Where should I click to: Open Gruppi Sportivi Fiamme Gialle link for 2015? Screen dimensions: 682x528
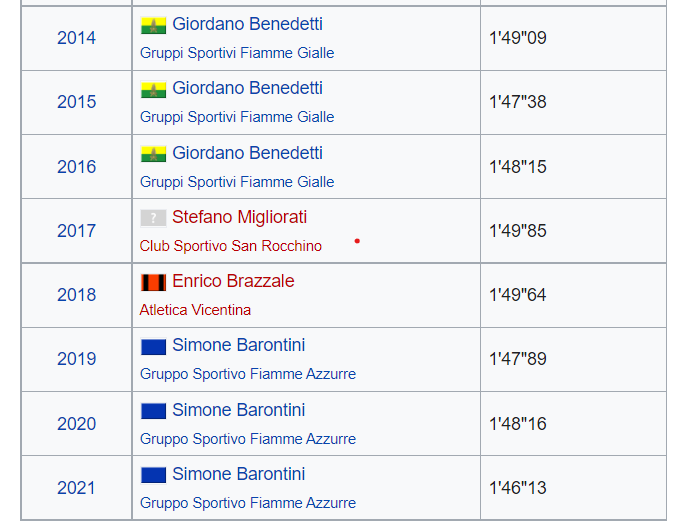click(x=237, y=117)
